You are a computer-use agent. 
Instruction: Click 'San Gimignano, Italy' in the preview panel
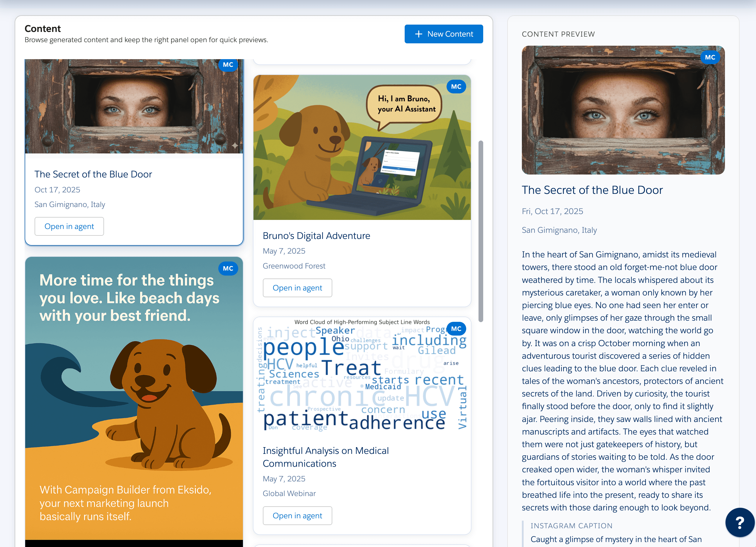(559, 230)
